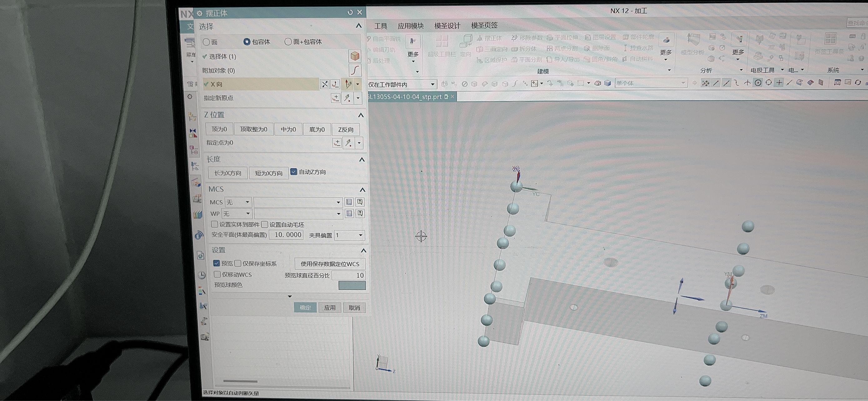Click the 定向 ribbon icon
Viewport: 868px width, 401px height.
click(466, 46)
